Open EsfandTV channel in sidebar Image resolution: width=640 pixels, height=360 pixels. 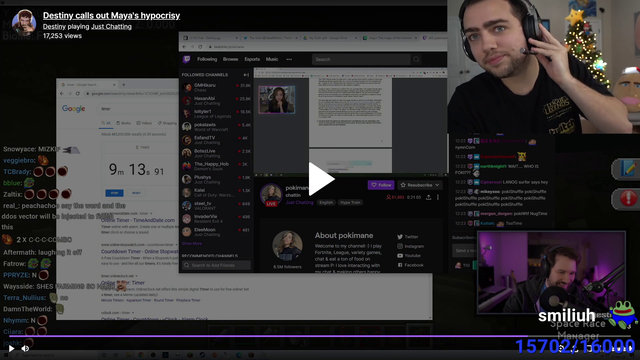tap(216, 140)
